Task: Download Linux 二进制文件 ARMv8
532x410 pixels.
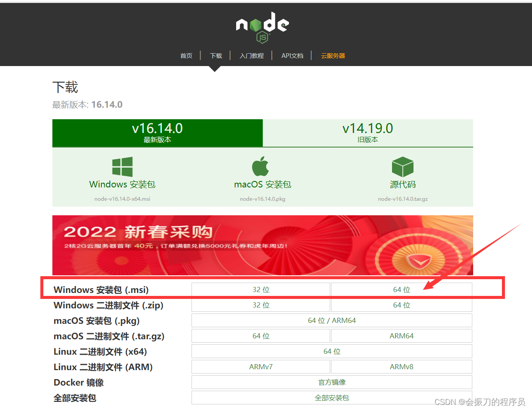Action: pos(402,367)
